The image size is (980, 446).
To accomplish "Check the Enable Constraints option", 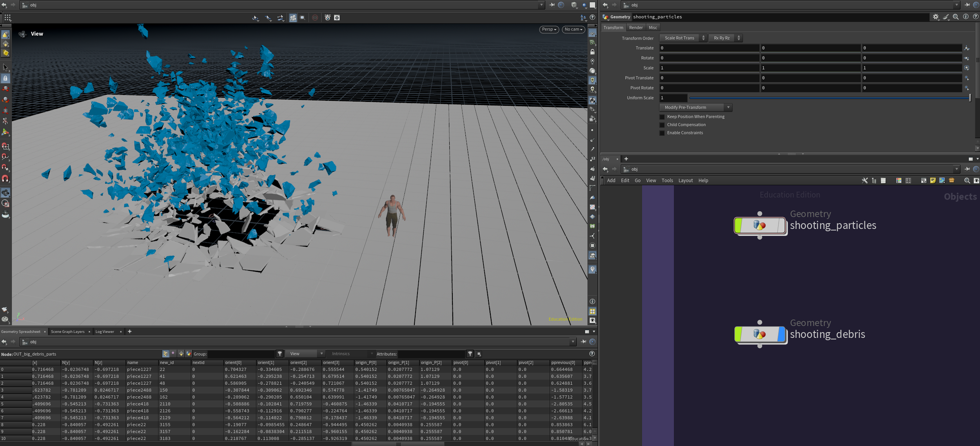I will (662, 133).
